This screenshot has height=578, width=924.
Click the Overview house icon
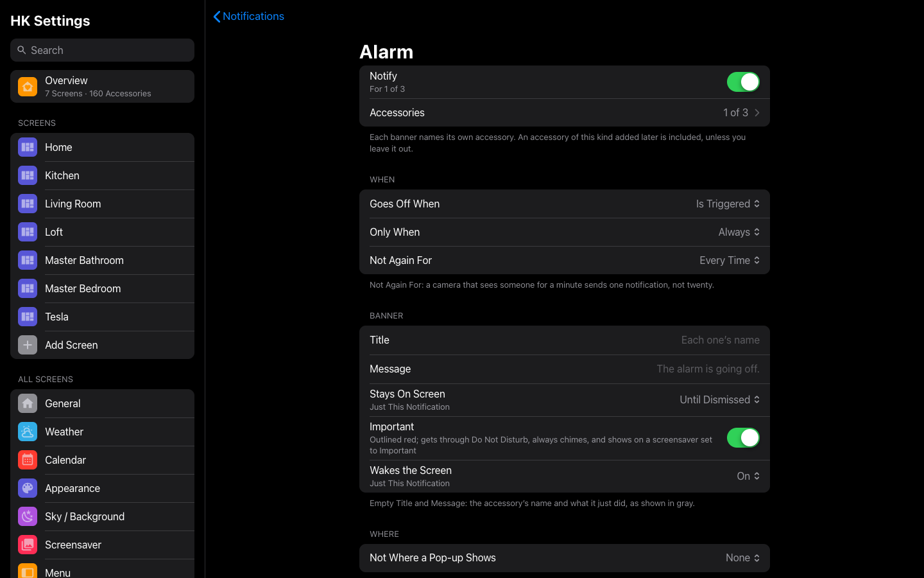pyautogui.click(x=28, y=87)
